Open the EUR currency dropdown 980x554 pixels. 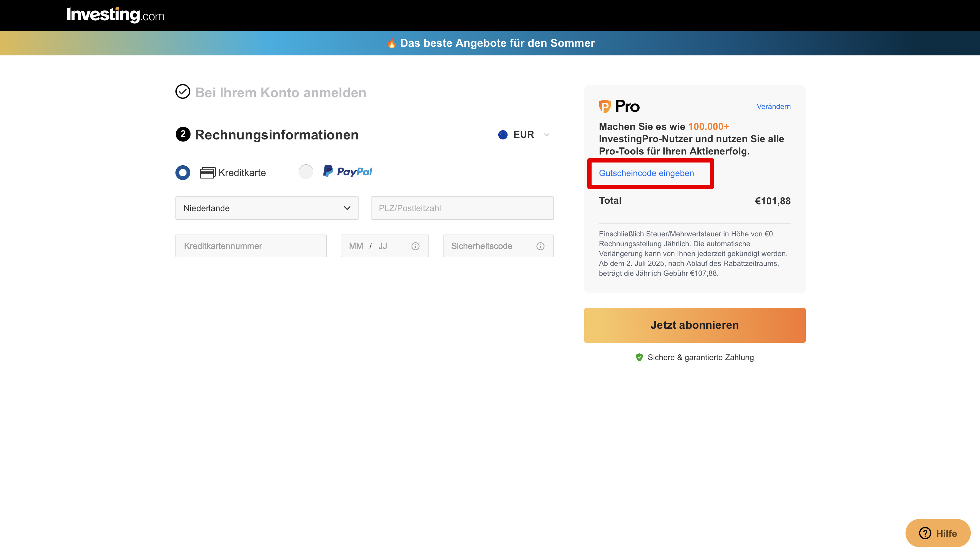click(x=524, y=135)
